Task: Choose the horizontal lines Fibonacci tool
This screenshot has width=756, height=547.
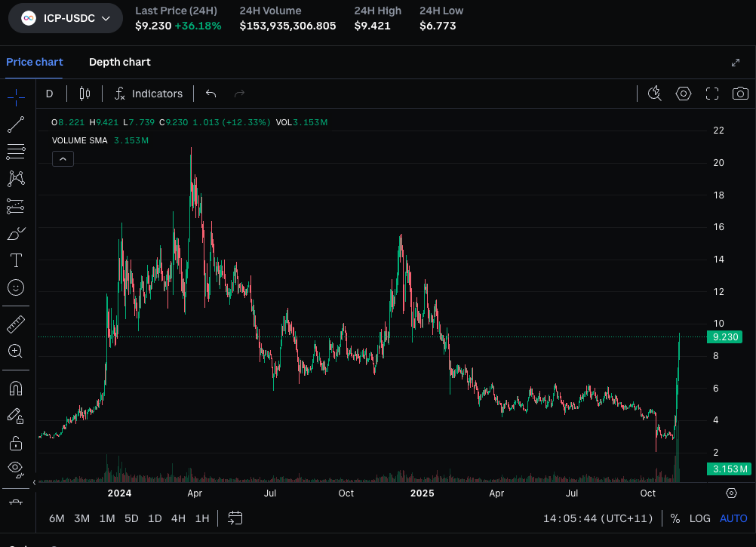Action: [x=16, y=152]
